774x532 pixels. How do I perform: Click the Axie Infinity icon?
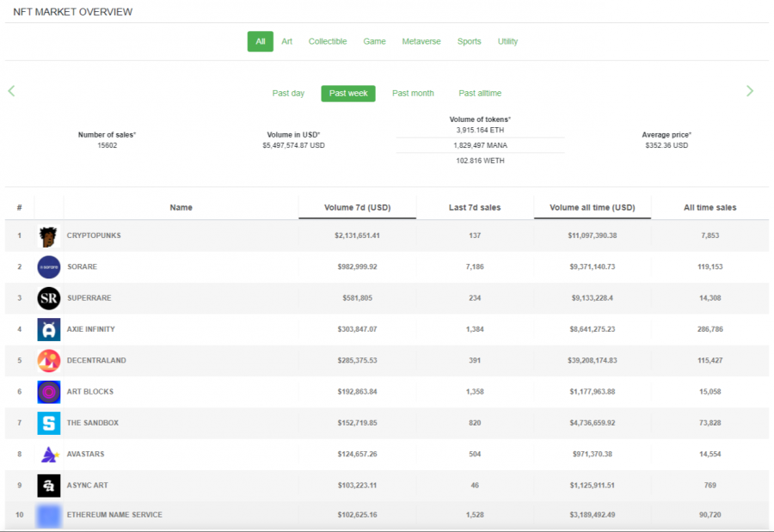(49, 330)
